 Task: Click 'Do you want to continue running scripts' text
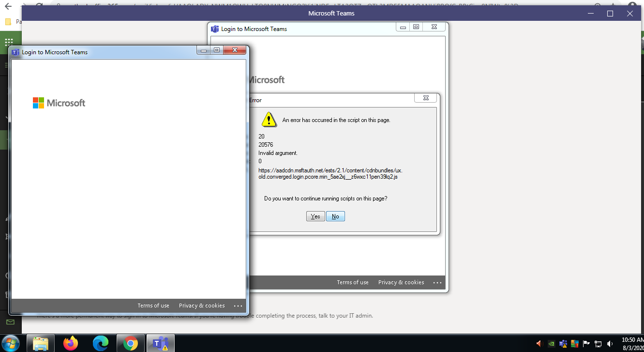coord(326,199)
